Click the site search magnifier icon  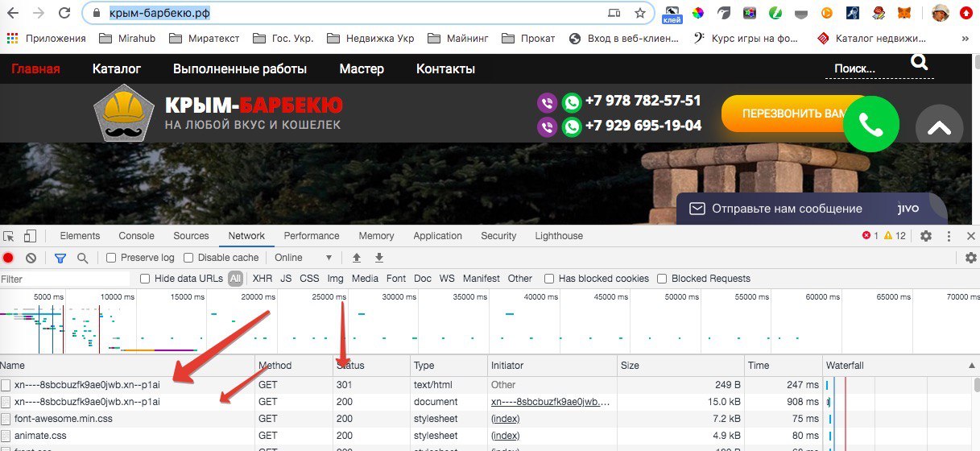920,63
